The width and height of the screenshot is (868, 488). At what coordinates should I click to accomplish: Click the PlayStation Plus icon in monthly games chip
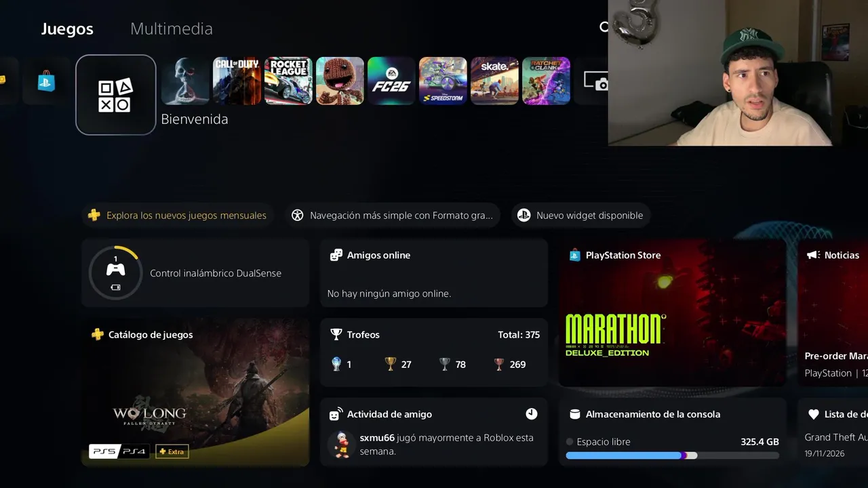click(x=94, y=216)
